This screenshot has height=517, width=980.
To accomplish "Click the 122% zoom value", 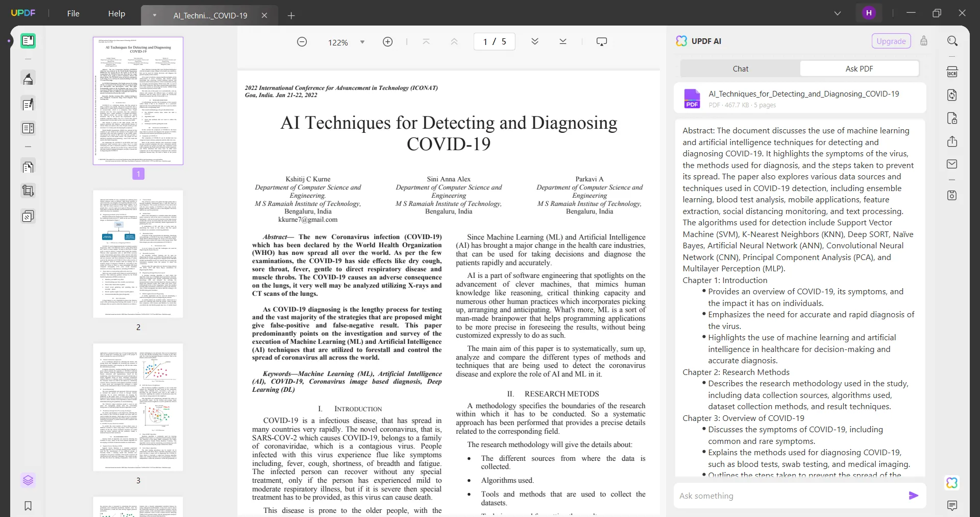I will 338,42.
